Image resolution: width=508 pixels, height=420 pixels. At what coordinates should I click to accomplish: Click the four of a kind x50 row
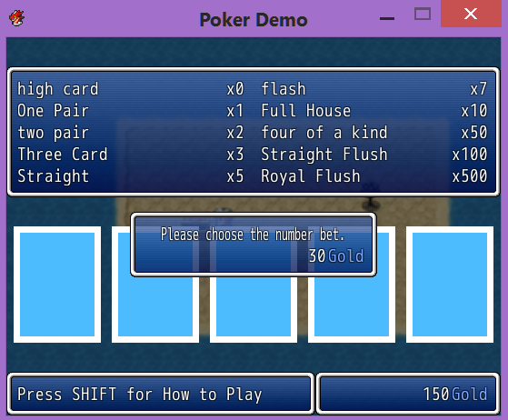(x=374, y=133)
